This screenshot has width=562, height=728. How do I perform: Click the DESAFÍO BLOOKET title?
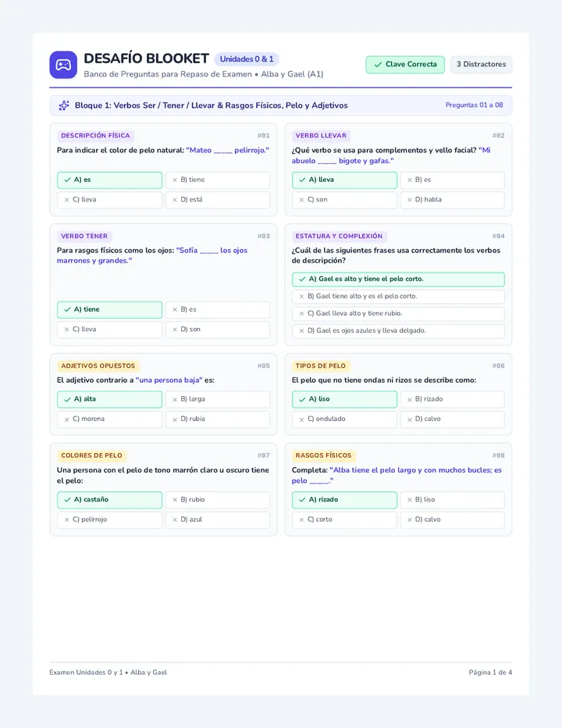point(146,59)
